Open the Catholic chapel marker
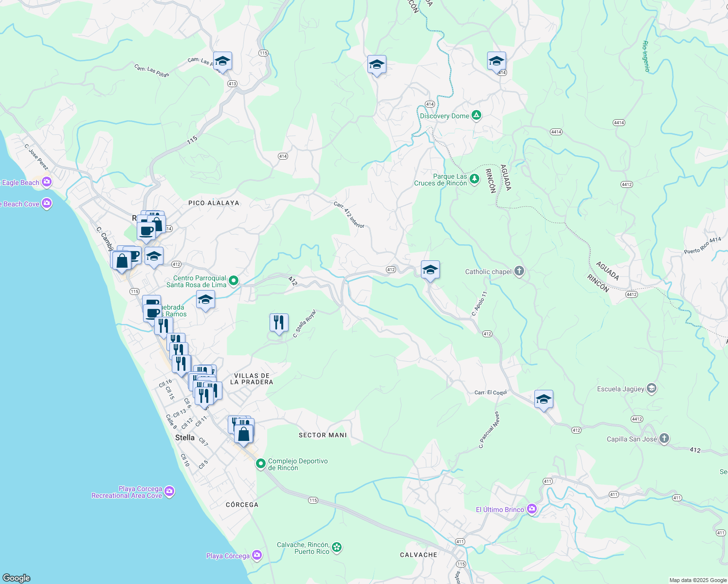728x584 pixels. (518, 271)
